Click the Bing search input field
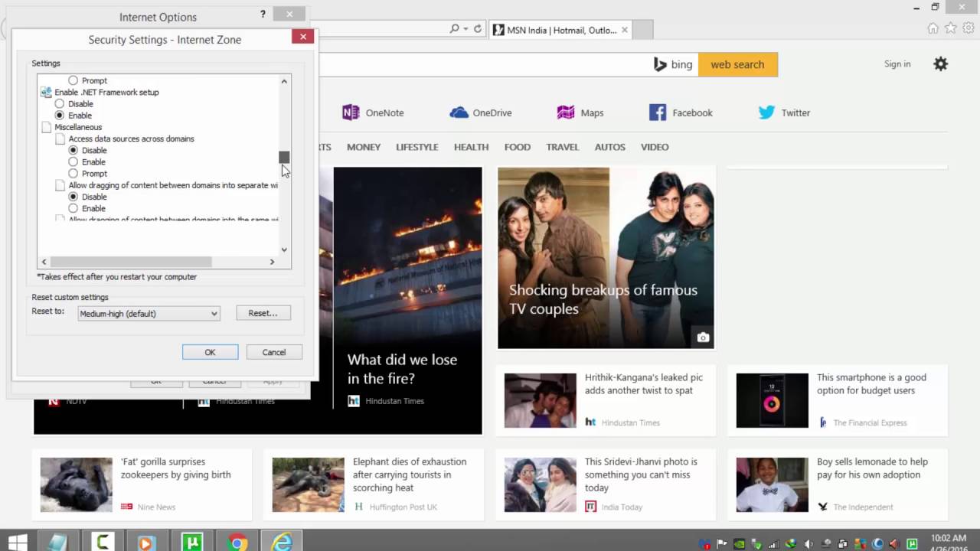Screen dimensions: 980x551 (482, 64)
